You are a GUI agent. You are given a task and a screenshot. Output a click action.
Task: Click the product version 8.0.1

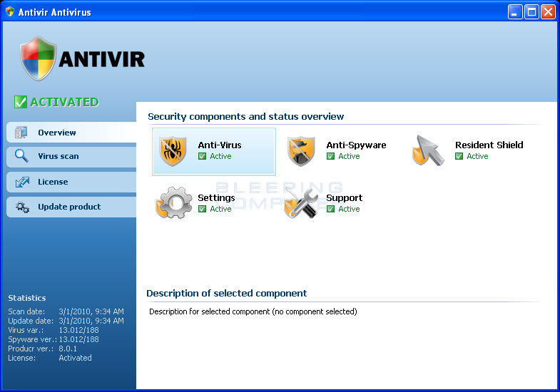pyautogui.click(x=68, y=349)
